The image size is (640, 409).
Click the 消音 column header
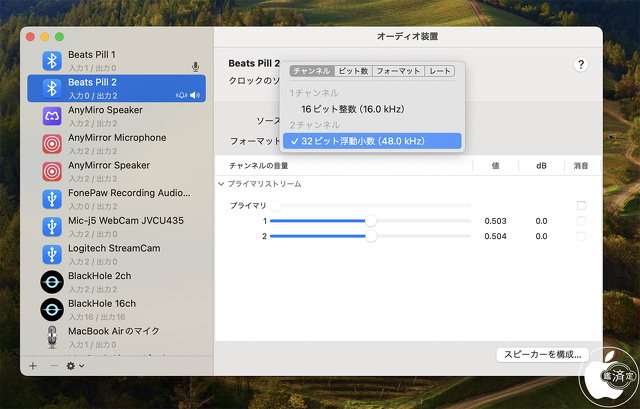(581, 165)
